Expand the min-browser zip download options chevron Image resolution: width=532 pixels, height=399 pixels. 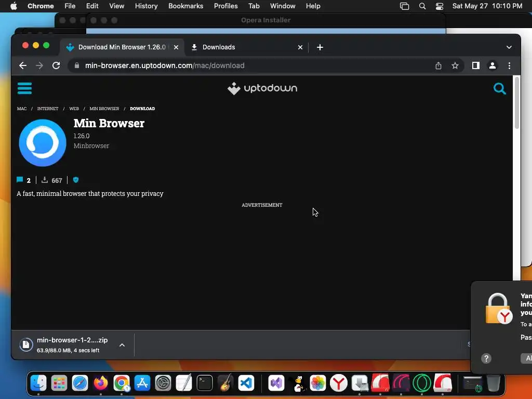[x=122, y=345]
